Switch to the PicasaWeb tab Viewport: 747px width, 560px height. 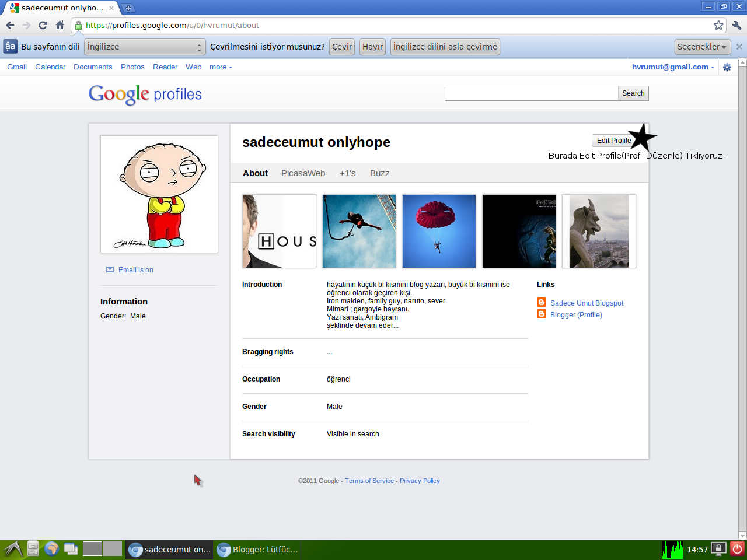click(303, 173)
